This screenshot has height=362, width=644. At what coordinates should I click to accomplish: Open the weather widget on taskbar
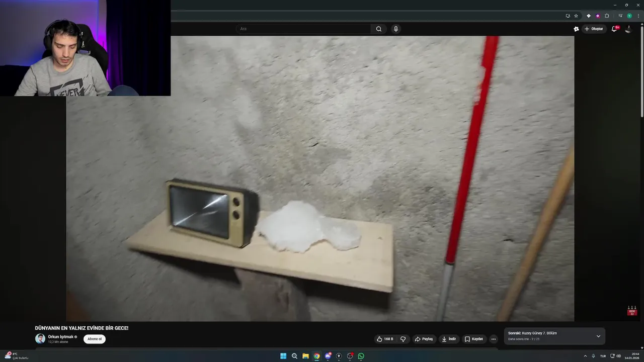pyautogui.click(x=16, y=356)
